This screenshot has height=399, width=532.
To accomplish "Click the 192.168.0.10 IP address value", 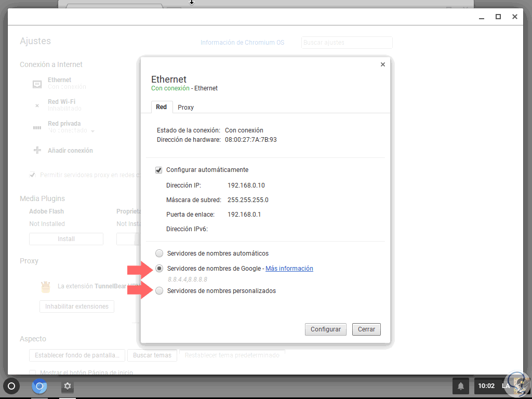I will pos(246,185).
